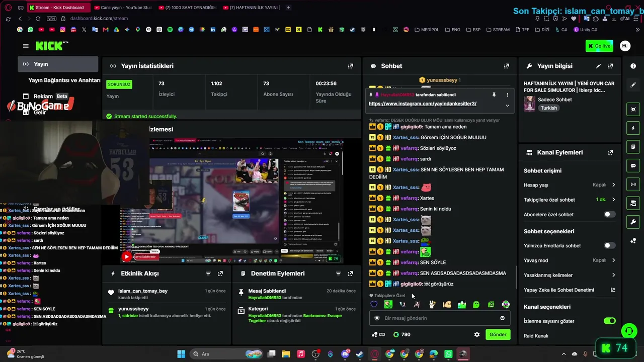Open the green headset support bubble
Viewport: 644px width, 362px height.
(629, 331)
